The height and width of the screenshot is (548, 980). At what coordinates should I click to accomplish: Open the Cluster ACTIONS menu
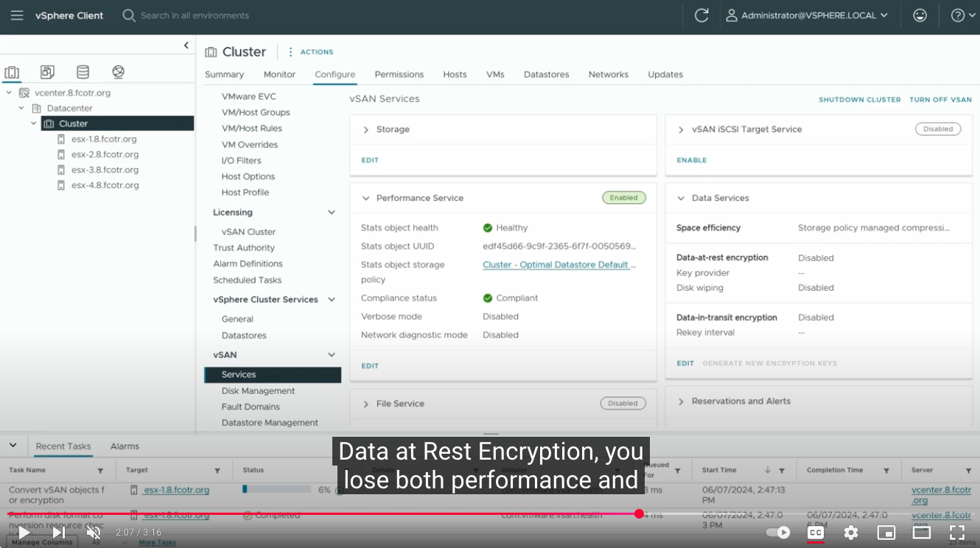tap(310, 52)
